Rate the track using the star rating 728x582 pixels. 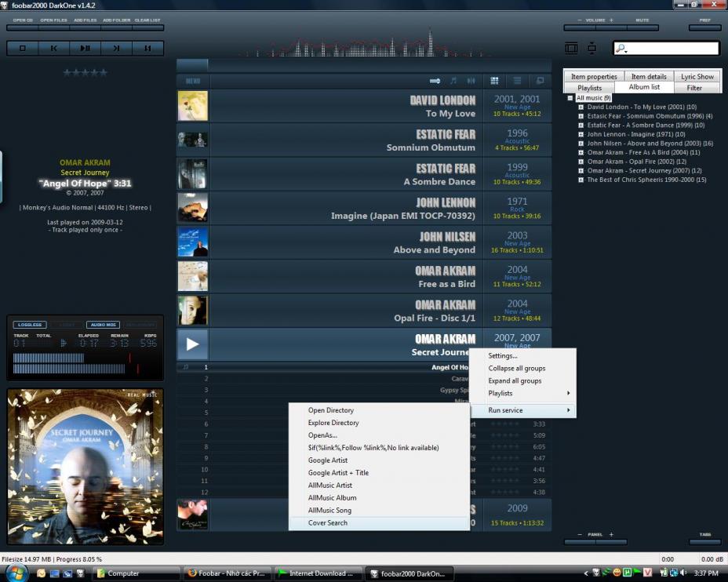point(85,72)
